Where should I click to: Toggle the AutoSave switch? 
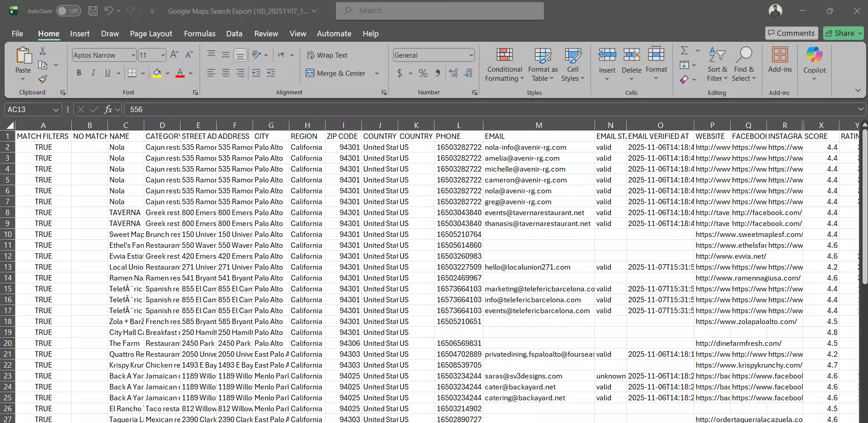[68, 11]
